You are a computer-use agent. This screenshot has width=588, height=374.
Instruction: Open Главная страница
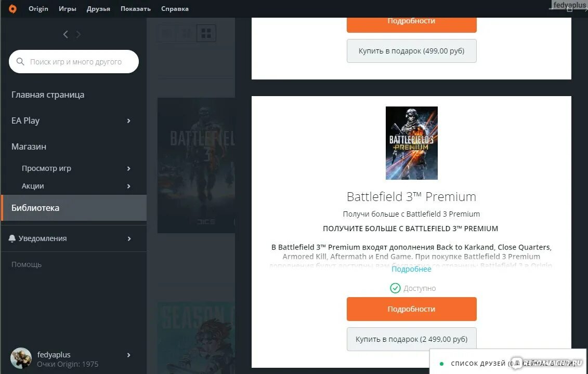(48, 95)
